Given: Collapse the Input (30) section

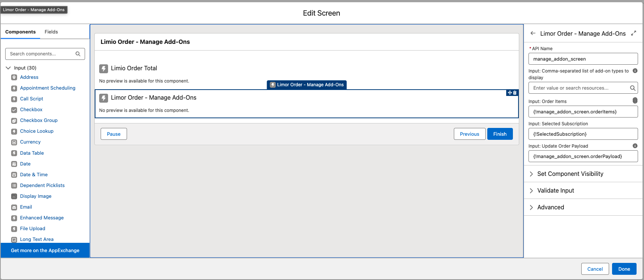Looking at the screenshot, I should (x=8, y=68).
